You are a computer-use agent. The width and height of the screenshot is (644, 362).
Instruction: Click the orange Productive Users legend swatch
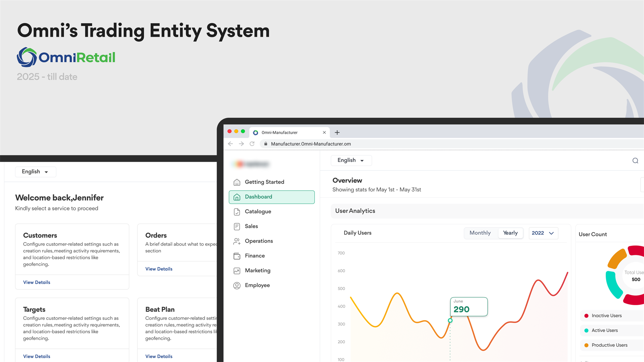coord(586,345)
